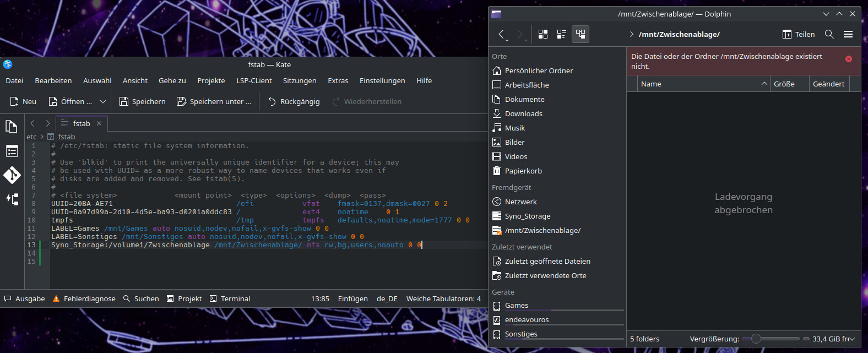Open the Outline panel icon in Kate
The image size is (868, 353).
point(12,151)
